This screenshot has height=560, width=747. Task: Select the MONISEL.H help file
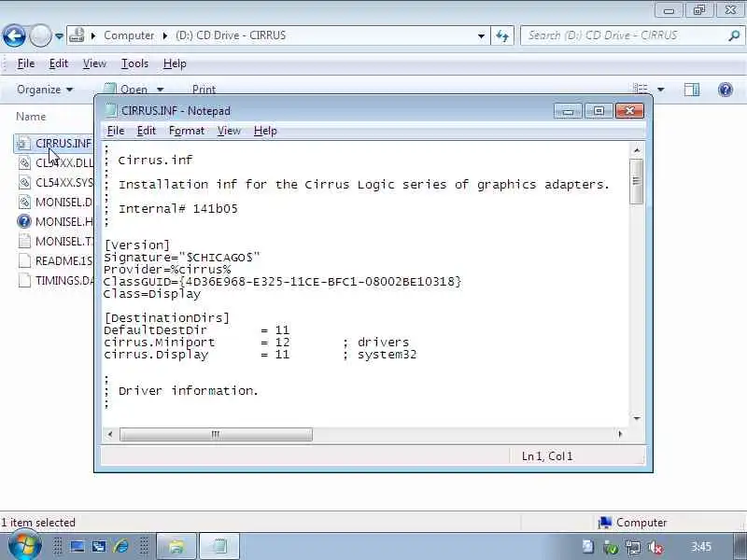pyautogui.click(x=55, y=221)
